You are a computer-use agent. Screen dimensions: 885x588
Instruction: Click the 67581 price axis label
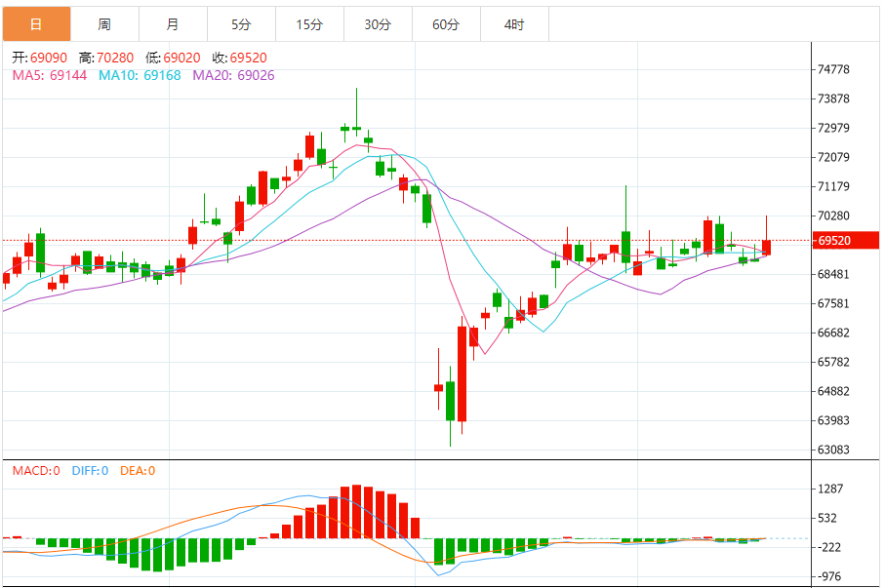pyautogui.click(x=833, y=303)
